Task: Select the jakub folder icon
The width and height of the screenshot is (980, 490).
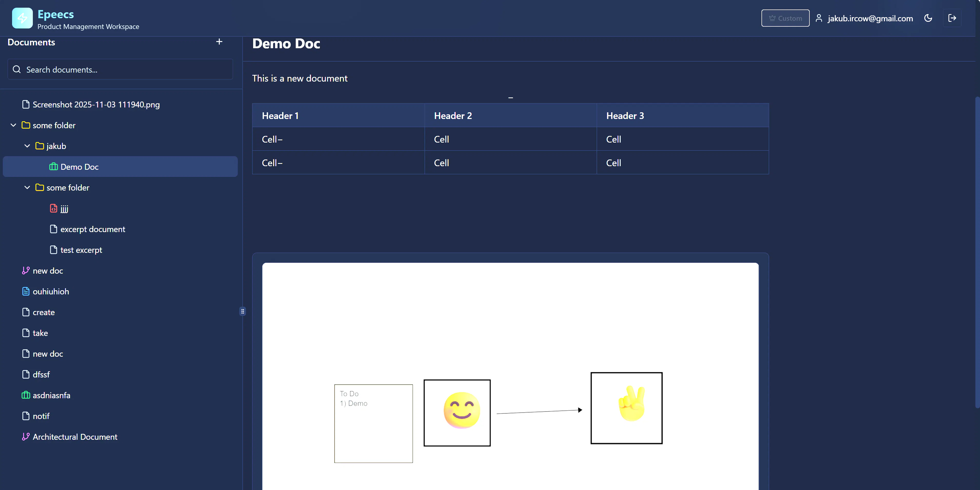Action: (x=39, y=146)
